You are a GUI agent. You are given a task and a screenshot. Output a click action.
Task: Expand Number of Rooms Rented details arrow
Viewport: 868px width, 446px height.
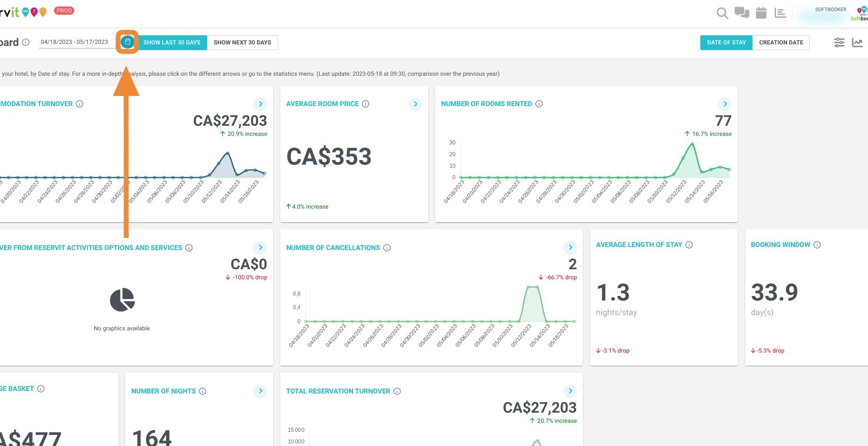[x=725, y=104]
